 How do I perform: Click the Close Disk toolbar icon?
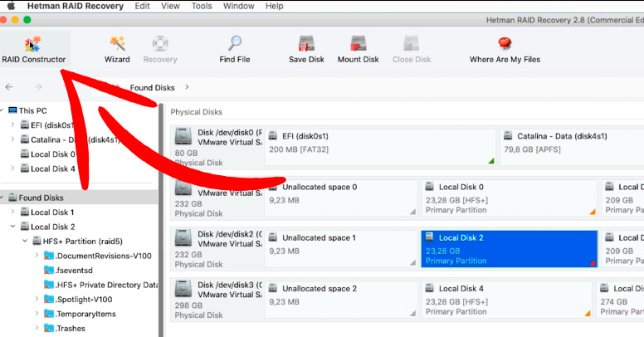pyautogui.click(x=411, y=43)
